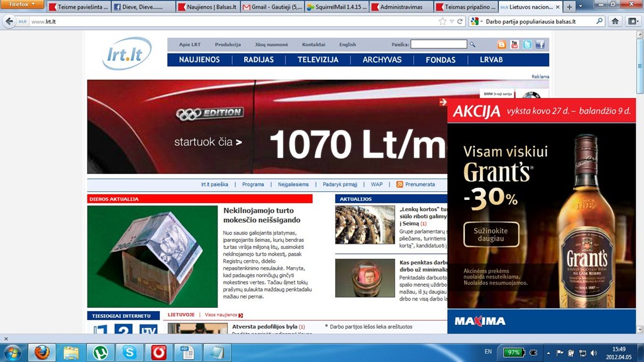This screenshot has height=362, width=644.
Task: Click the money house article thumbnail
Action: click(152, 256)
